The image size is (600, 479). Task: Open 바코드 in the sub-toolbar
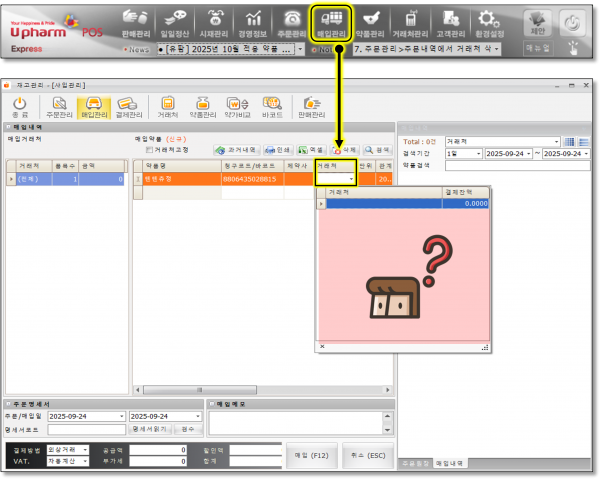(x=271, y=106)
